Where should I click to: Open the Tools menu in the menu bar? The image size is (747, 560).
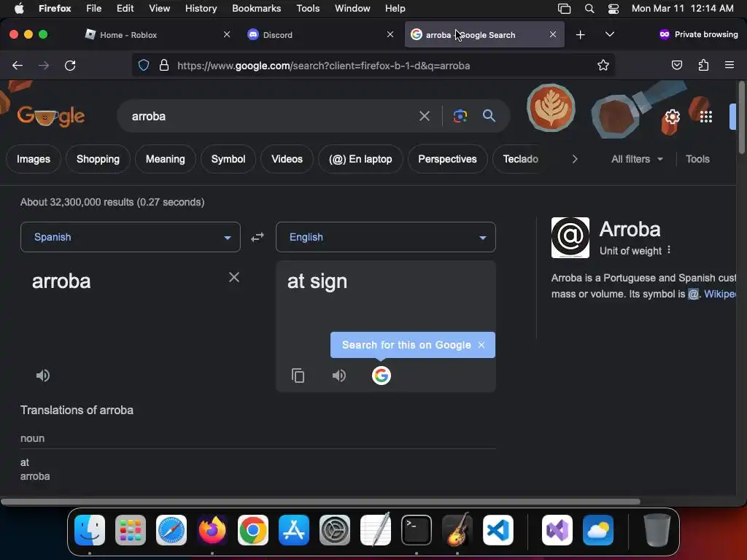point(308,8)
